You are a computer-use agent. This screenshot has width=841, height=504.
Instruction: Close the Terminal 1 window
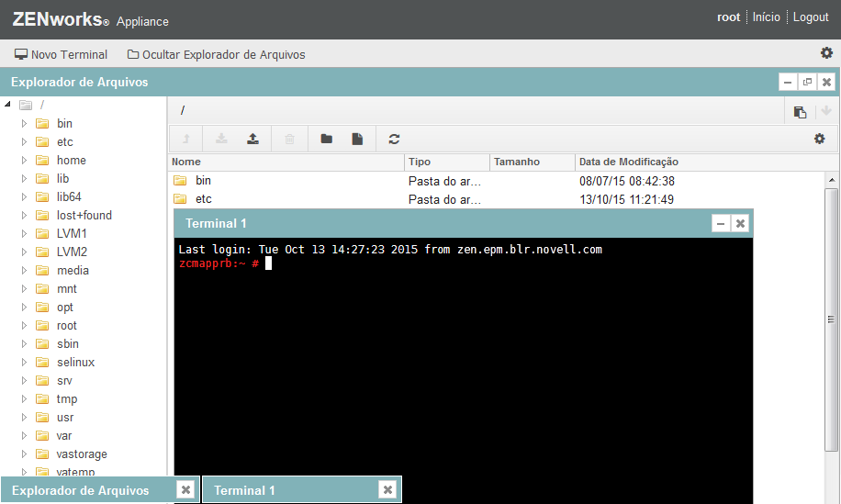click(740, 224)
